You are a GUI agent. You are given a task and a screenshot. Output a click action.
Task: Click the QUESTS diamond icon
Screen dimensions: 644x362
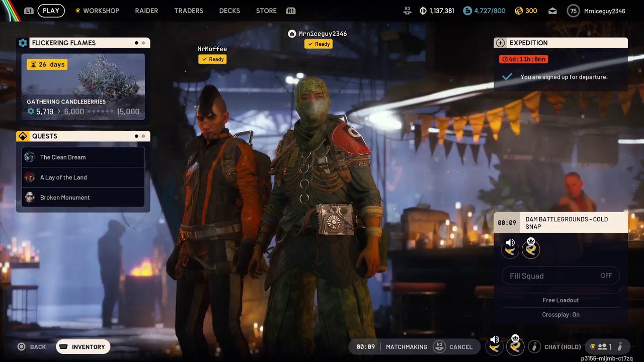23,136
